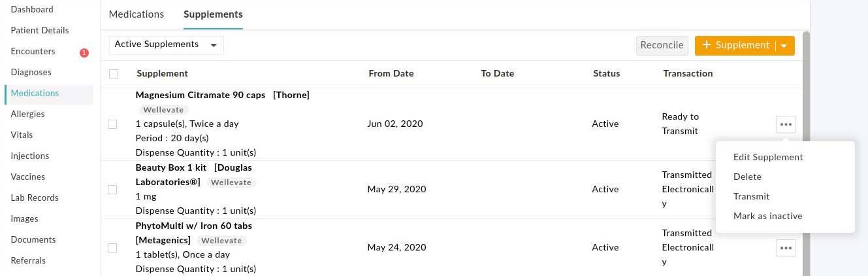868x276 pixels.
Task: Open the Active Supplements filter dropdown
Action: [x=166, y=44]
